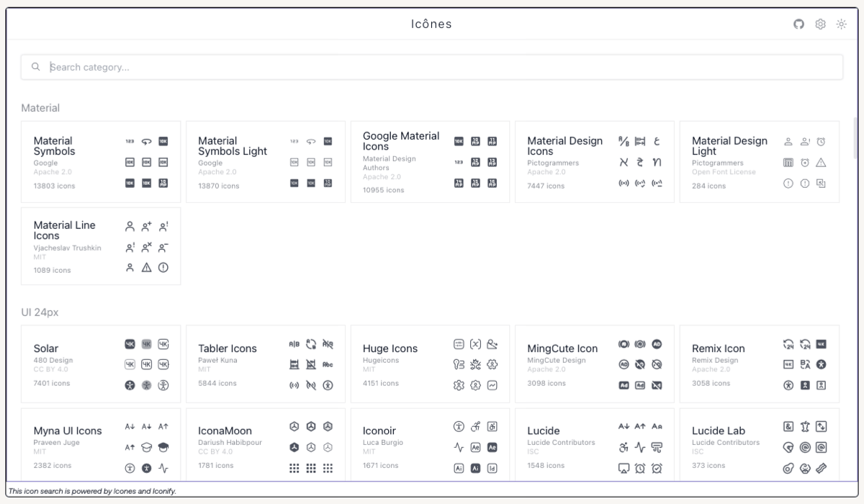
Task: Click the square line-chart icon in Huge Icons
Action: 492,385
